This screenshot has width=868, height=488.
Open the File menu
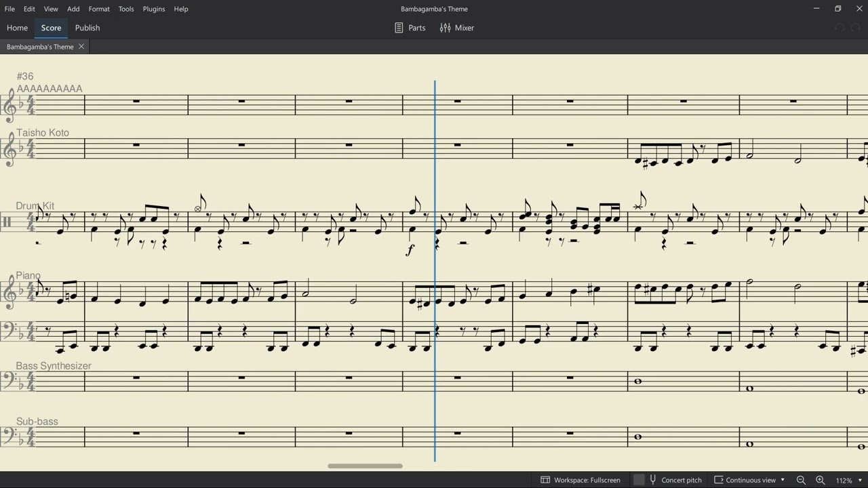pyautogui.click(x=9, y=9)
